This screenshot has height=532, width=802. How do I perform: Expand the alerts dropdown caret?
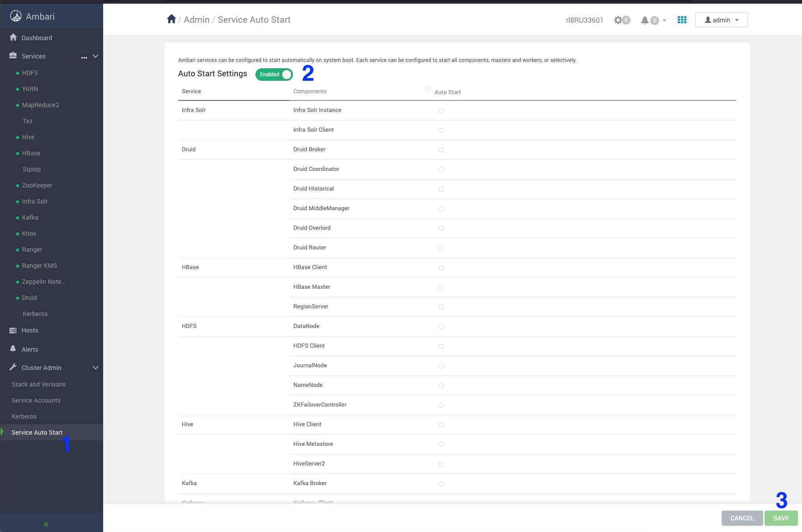point(664,21)
